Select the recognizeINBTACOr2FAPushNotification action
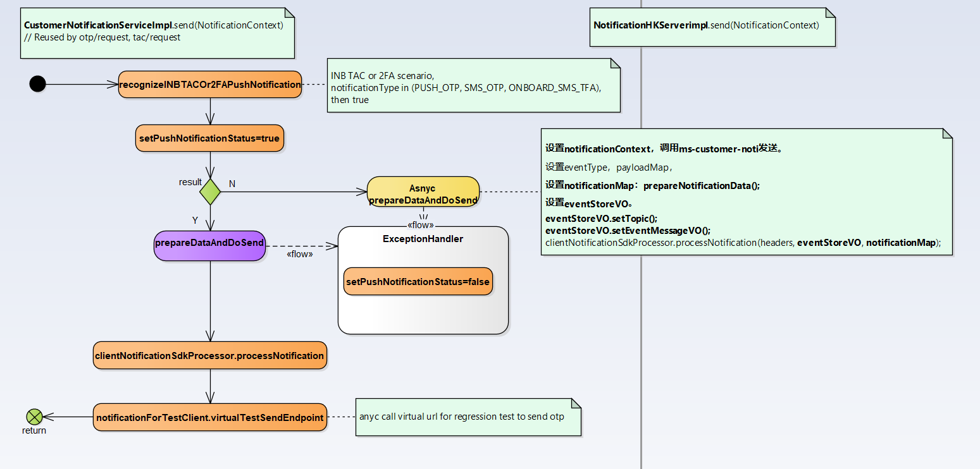 tap(210, 85)
